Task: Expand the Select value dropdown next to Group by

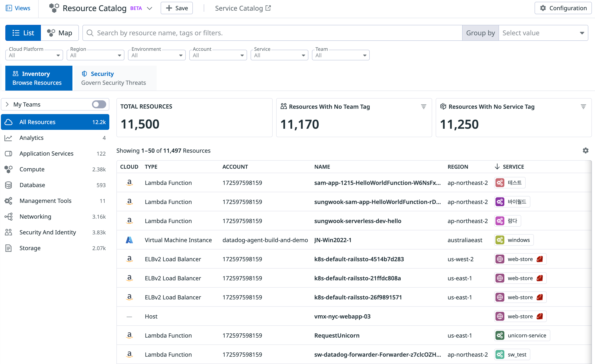Action: [x=543, y=33]
